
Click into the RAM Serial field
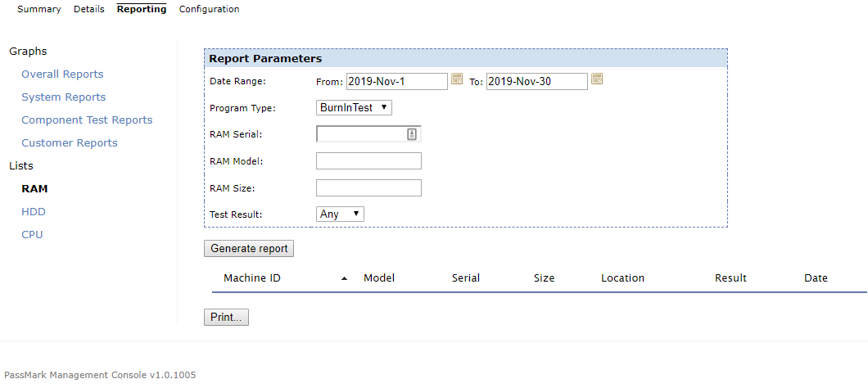click(x=368, y=134)
